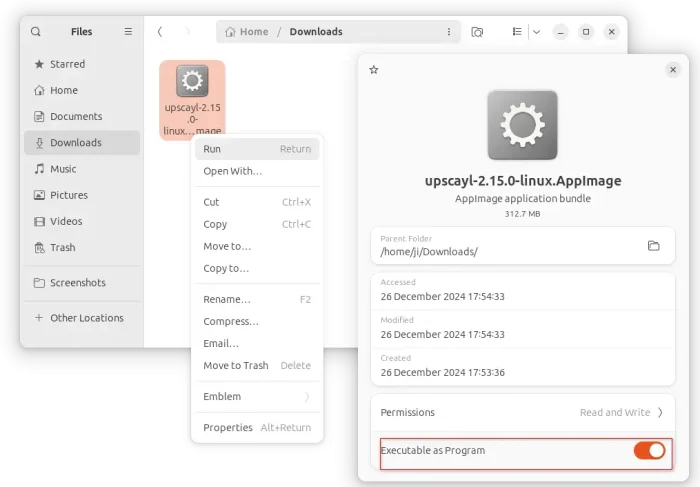The image size is (700, 487).
Task: Open Documents in sidebar
Action: tap(82, 117)
